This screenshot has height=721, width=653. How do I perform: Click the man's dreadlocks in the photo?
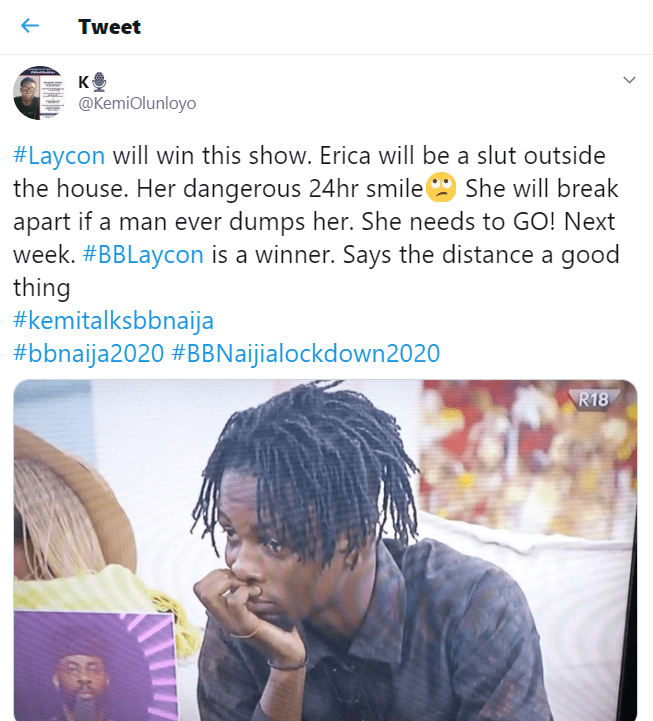308,464
